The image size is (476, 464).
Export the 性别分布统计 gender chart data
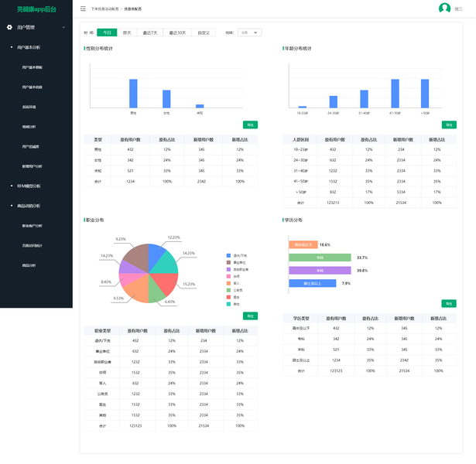(250, 125)
